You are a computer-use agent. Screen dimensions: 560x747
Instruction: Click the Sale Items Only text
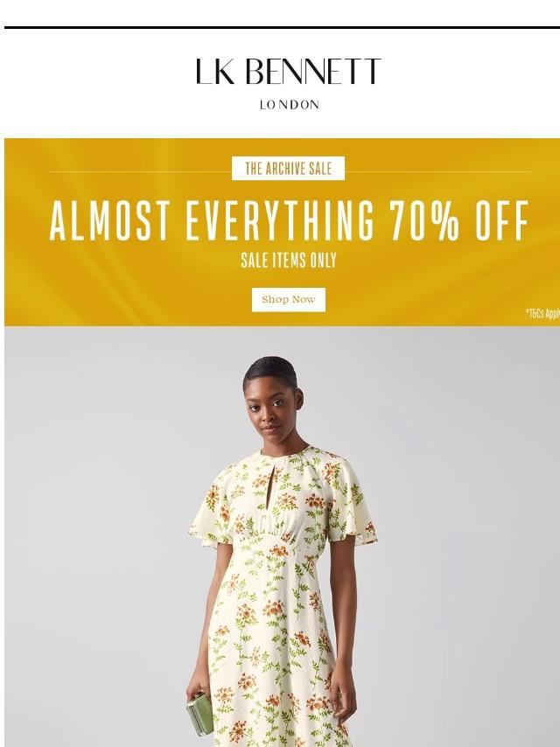(x=289, y=260)
